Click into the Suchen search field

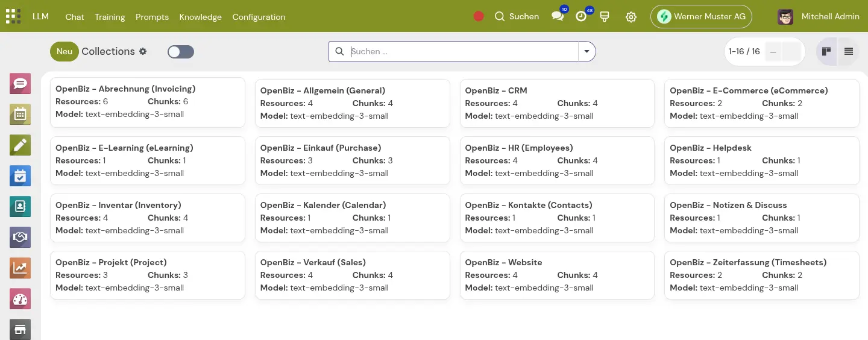coord(463,52)
